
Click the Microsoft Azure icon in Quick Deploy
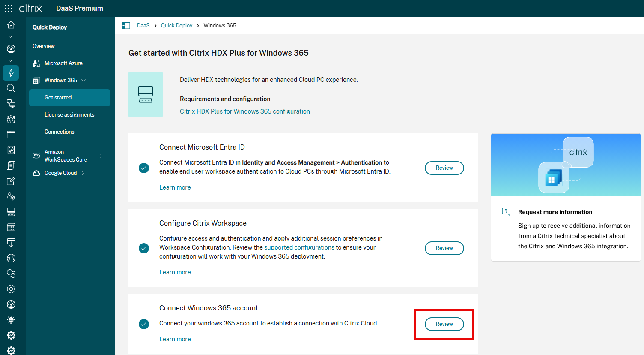pyautogui.click(x=36, y=63)
